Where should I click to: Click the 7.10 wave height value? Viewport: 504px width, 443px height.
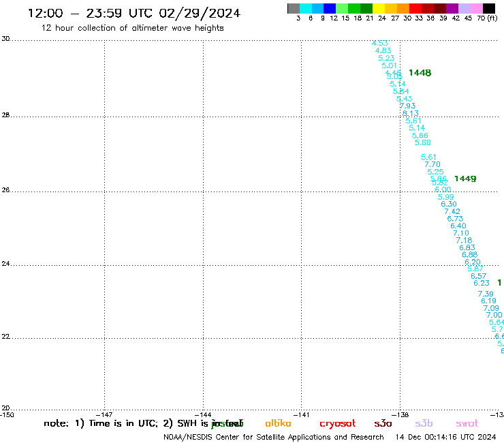pyautogui.click(x=461, y=233)
